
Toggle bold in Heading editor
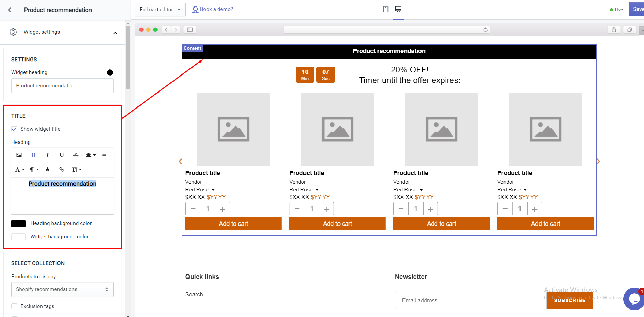33,155
